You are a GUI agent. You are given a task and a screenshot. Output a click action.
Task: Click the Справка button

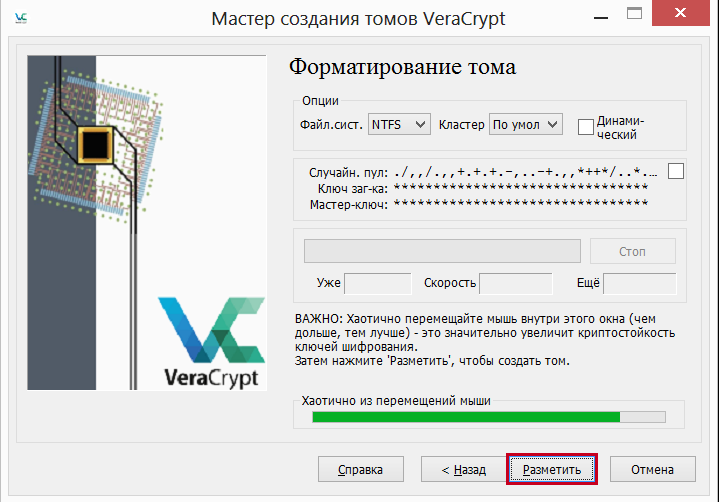coord(360,469)
